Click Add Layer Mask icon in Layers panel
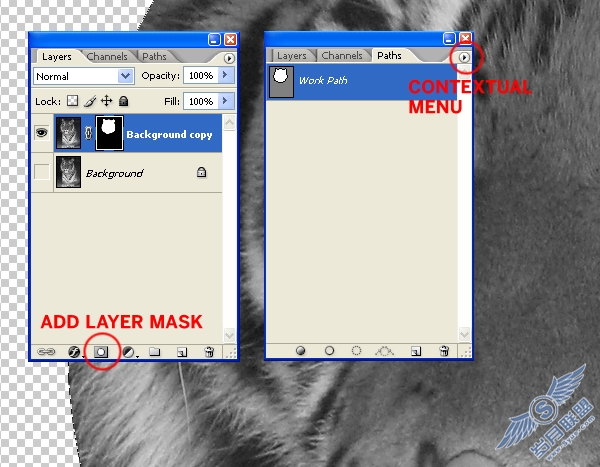This screenshot has width=600, height=467. [101, 351]
